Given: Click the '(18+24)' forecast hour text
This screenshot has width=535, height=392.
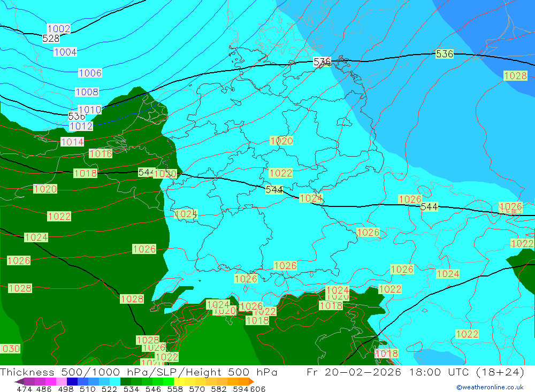Looking at the screenshot, I should coord(500,372).
